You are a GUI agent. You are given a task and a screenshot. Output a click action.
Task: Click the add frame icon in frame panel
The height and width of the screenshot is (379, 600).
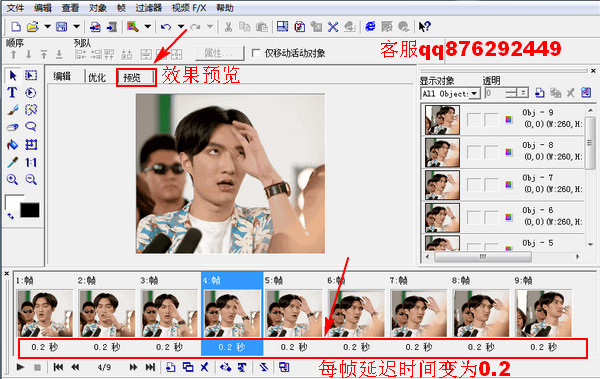tap(171, 367)
